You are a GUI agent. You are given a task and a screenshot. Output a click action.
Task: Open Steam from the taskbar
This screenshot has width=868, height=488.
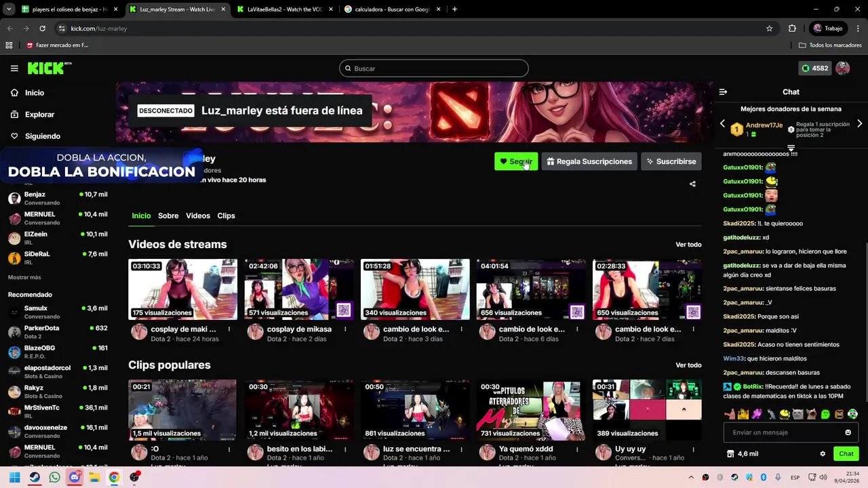35,477
